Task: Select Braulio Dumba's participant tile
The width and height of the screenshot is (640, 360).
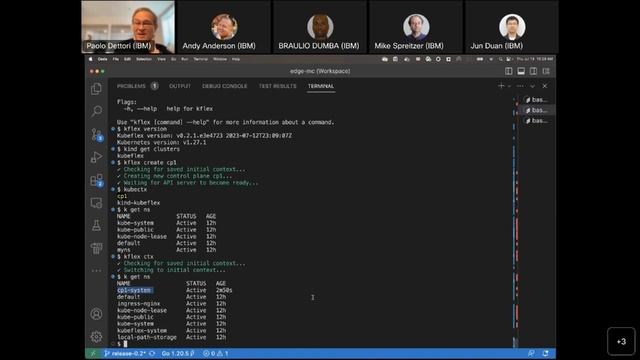Action: pos(320,27)
